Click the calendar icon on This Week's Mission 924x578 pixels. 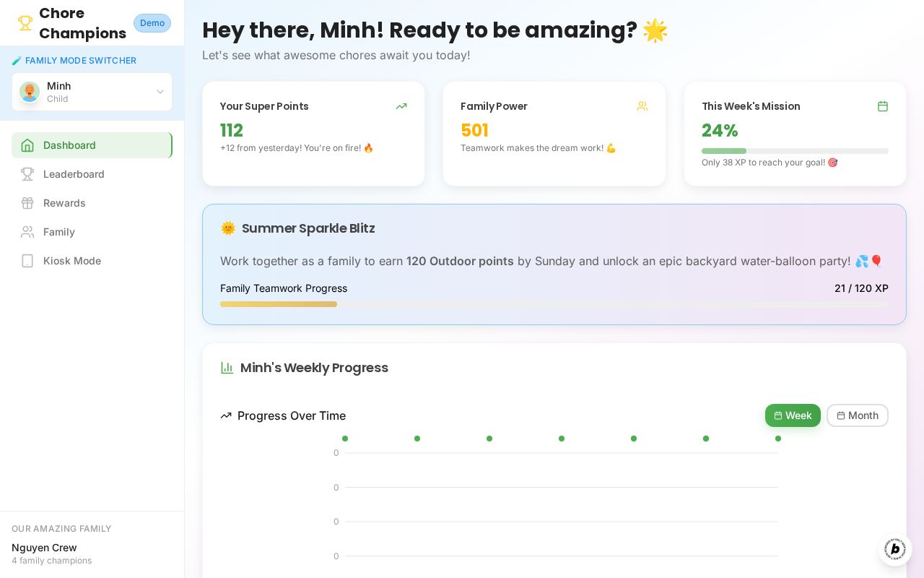(x=883, y=106)
